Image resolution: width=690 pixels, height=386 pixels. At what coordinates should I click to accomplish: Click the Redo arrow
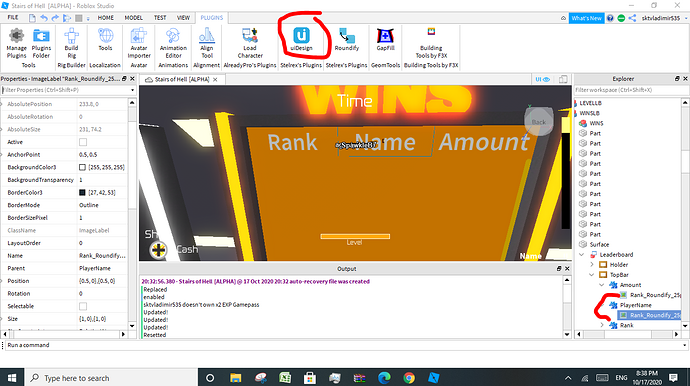tap(55, 18)
